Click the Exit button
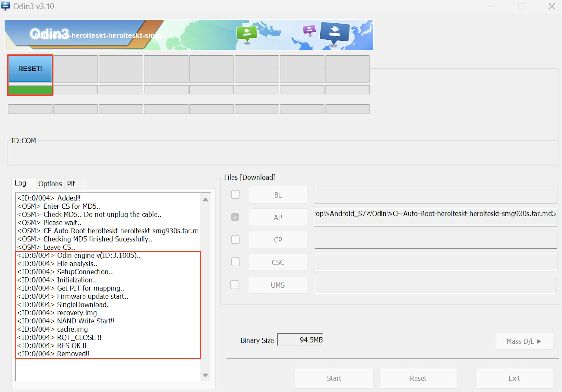This screenshot has height=392, width=562. click(514, 378)
